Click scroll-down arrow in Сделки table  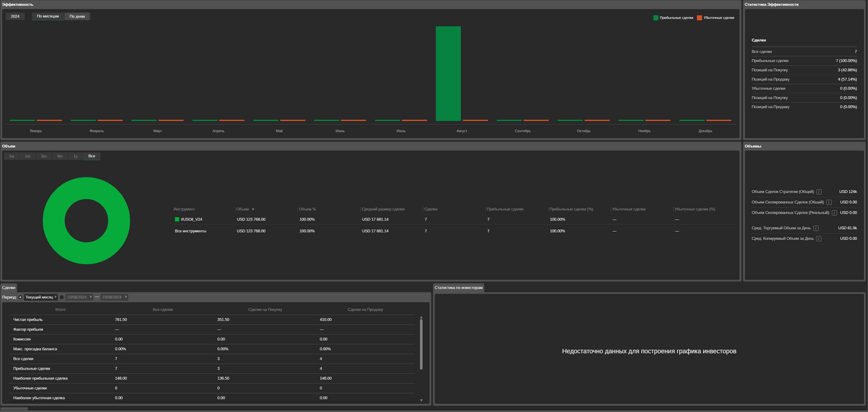click(x=421, y=401)
